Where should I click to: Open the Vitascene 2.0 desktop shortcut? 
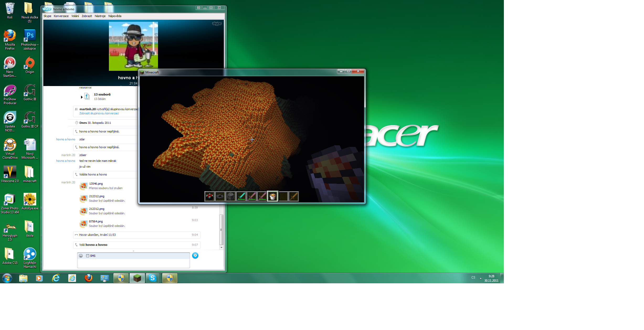[x=10, y=174]
